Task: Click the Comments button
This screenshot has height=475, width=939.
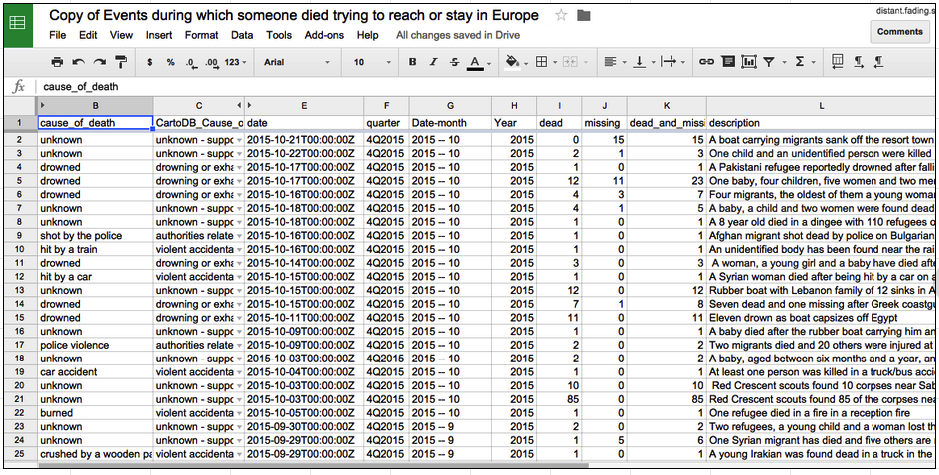Action: click(899, 32)
